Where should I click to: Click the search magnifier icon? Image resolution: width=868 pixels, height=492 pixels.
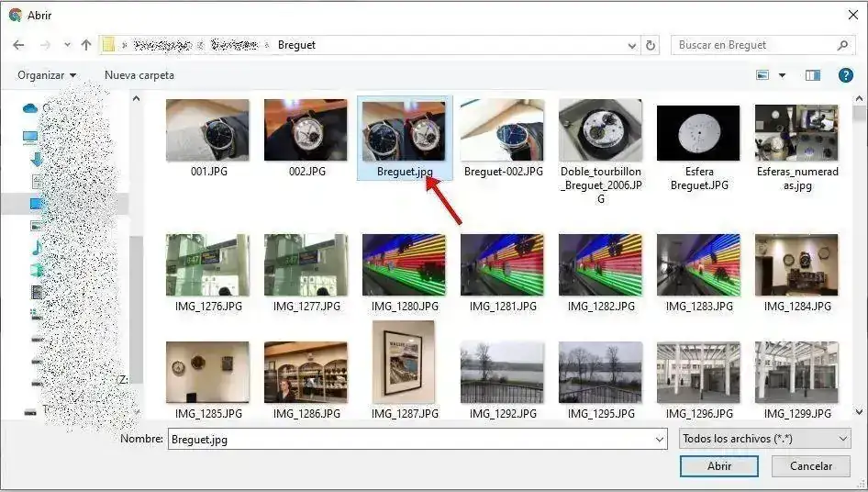pos(842,45)
